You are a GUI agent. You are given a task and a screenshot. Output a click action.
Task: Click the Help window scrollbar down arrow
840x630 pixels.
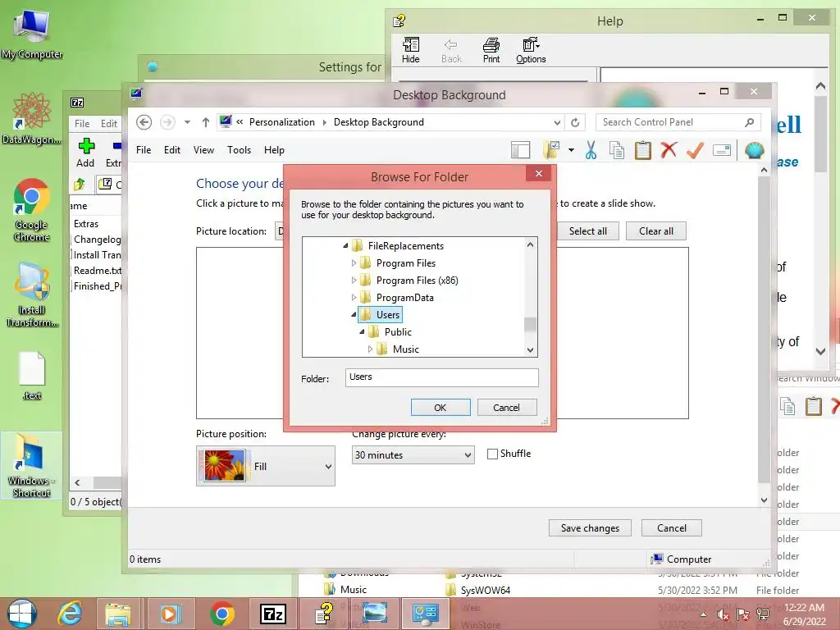pyautogui.click(x=820, y=352)
